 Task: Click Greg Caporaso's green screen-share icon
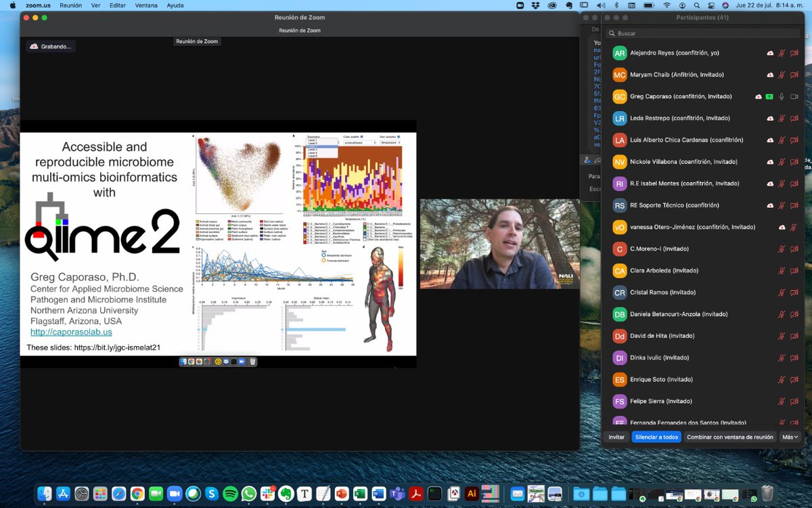(x=769, y=97)
